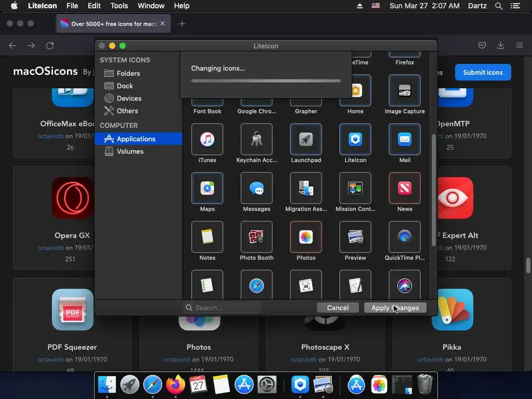Open the Tools menu

(119, 6)
